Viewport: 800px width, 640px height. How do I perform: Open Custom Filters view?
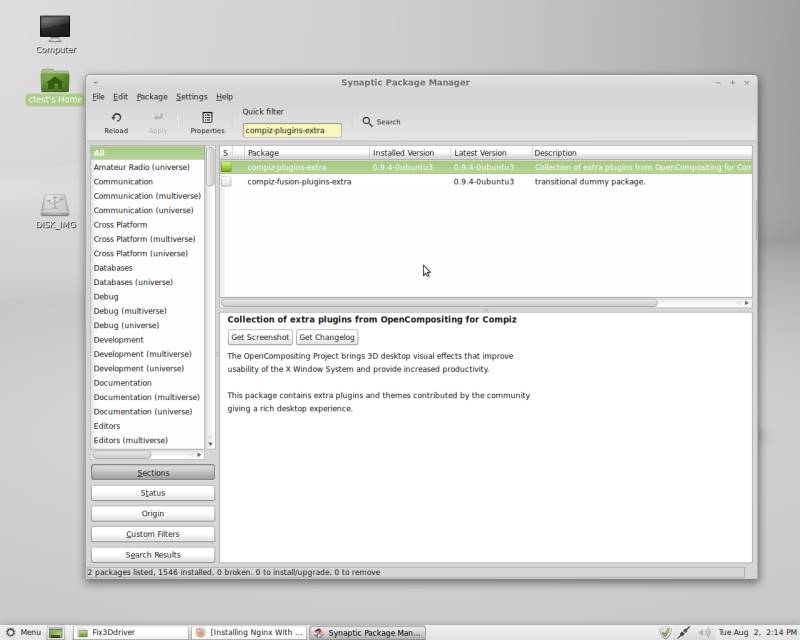pyautogui.click(x=153, y=534)
